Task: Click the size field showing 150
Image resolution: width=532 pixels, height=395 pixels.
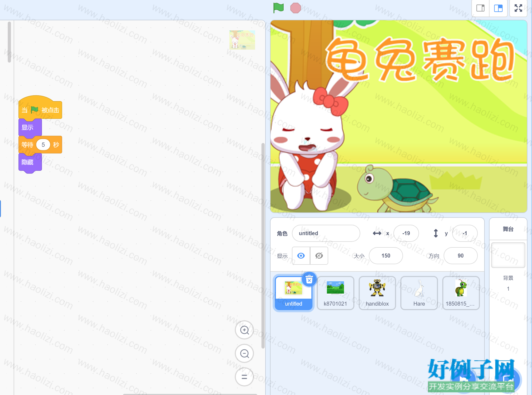Action: point(386,256)
